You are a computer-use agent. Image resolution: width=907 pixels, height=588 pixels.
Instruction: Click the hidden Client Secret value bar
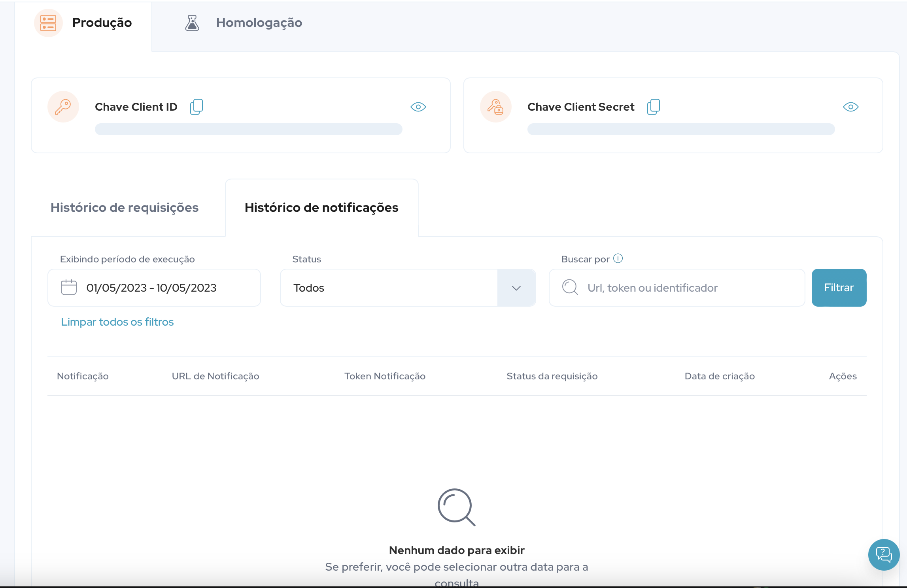[681, 129]
